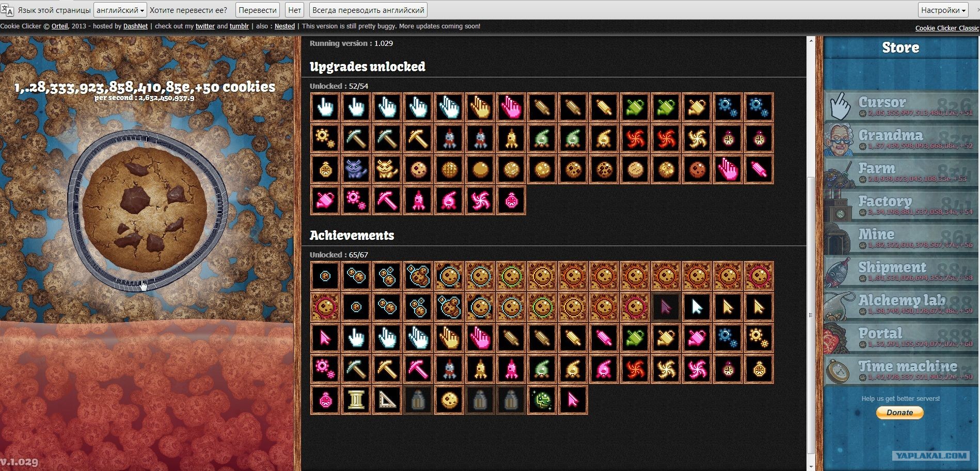Select the pink flask in Upgrades unlocked
Screen dimensions: 980x471
(x=449, y=200)
